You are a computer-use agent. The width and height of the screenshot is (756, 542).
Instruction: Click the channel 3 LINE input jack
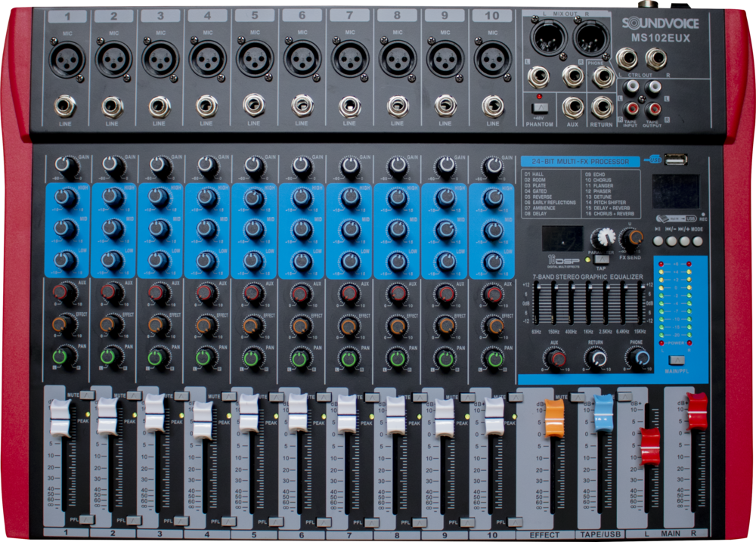(160, 107)
